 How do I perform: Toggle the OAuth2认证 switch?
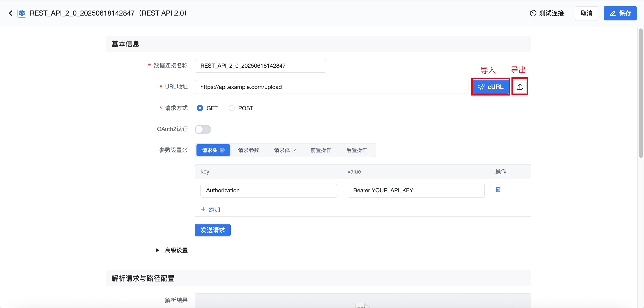[x=203, y=129]
